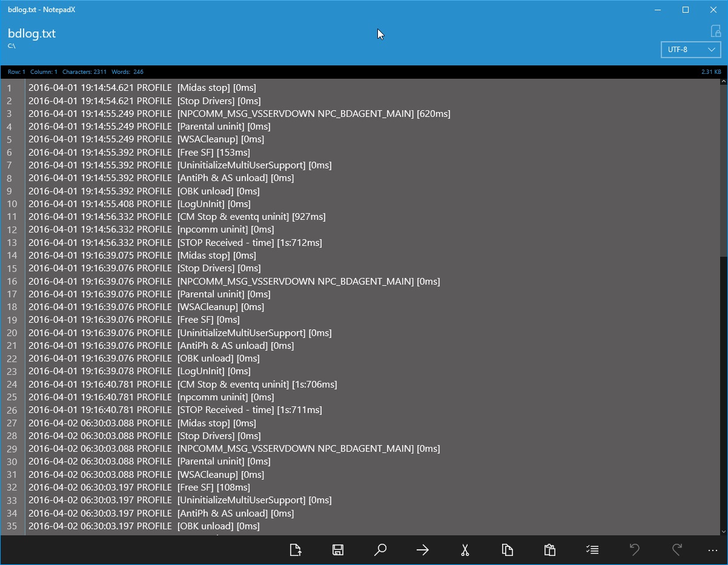Cut text using the scissors icon
Viewport: 728px width, 565px height.
465,550
